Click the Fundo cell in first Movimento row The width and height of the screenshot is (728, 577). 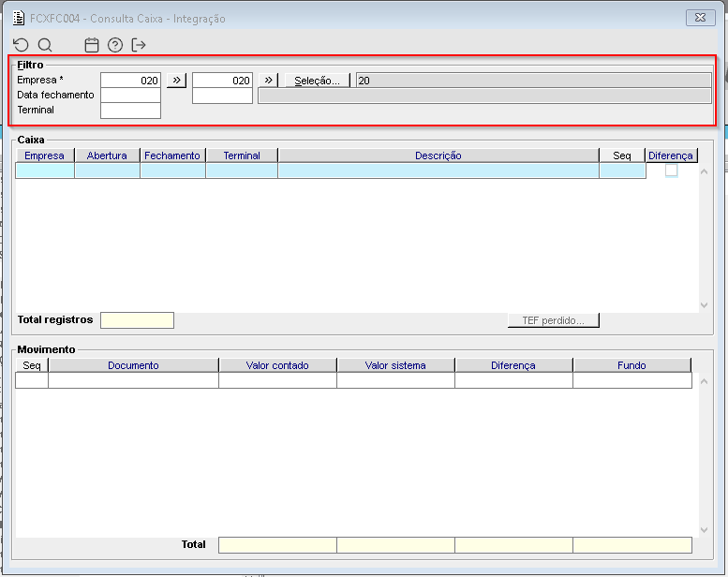coord(632,380)
